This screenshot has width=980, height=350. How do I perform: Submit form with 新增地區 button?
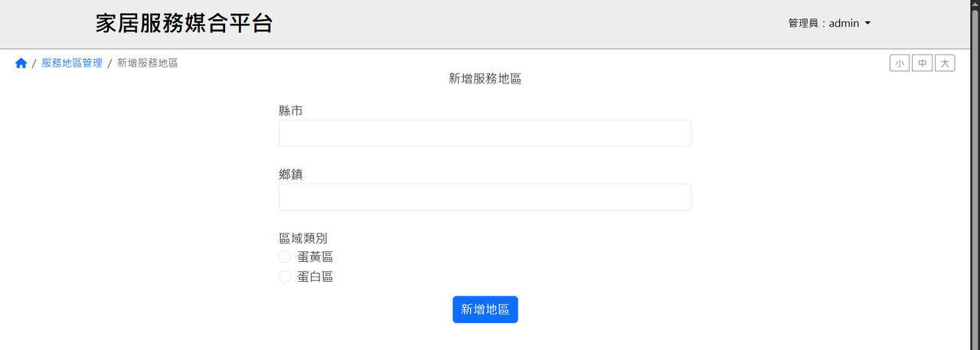(x=485, y=309)
